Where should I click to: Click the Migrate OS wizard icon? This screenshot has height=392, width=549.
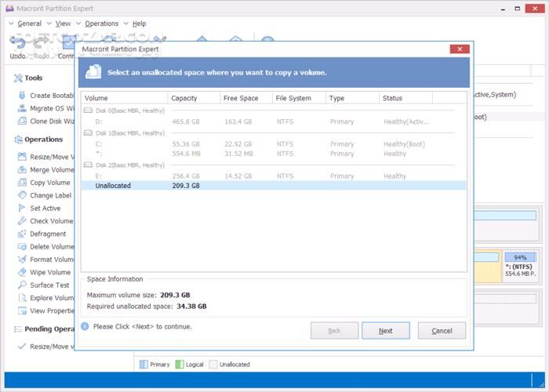(x=22, y=108)
